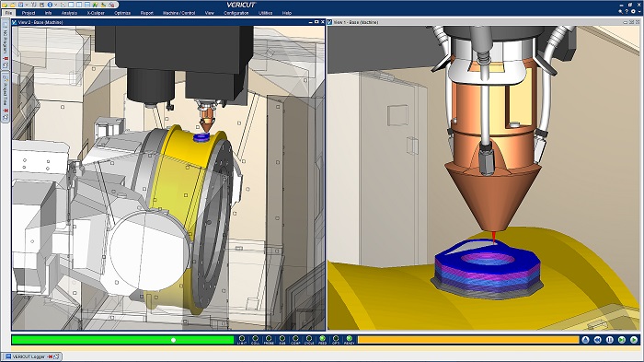This screenshot has width=644, height=362.
Task: Click the Single Step forward button
Action: [x=622, y=340]
